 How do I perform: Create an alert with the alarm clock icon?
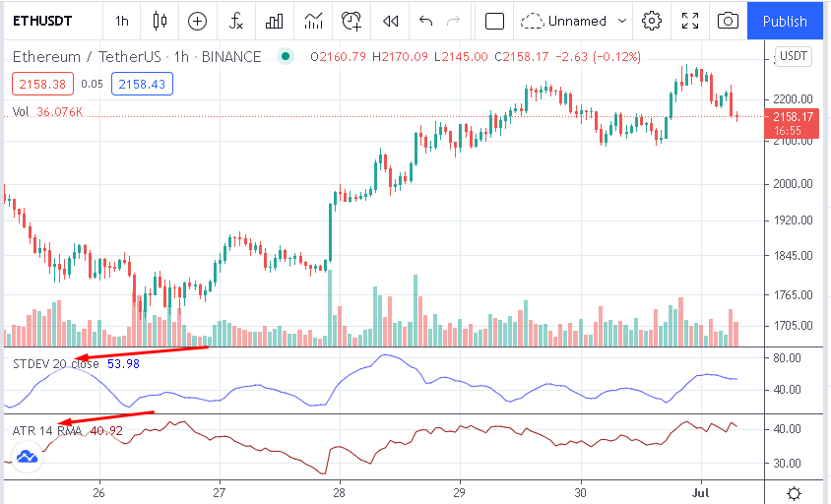[352, 21]
